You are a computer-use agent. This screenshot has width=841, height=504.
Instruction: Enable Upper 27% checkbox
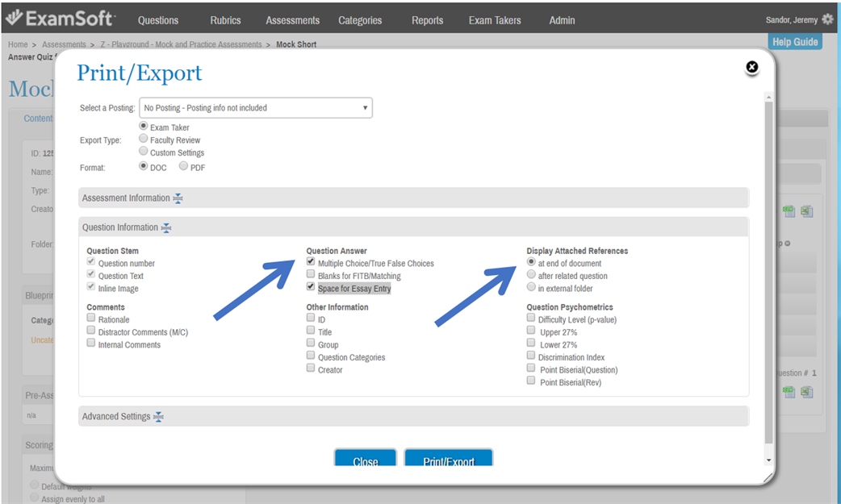coord(531,331)
